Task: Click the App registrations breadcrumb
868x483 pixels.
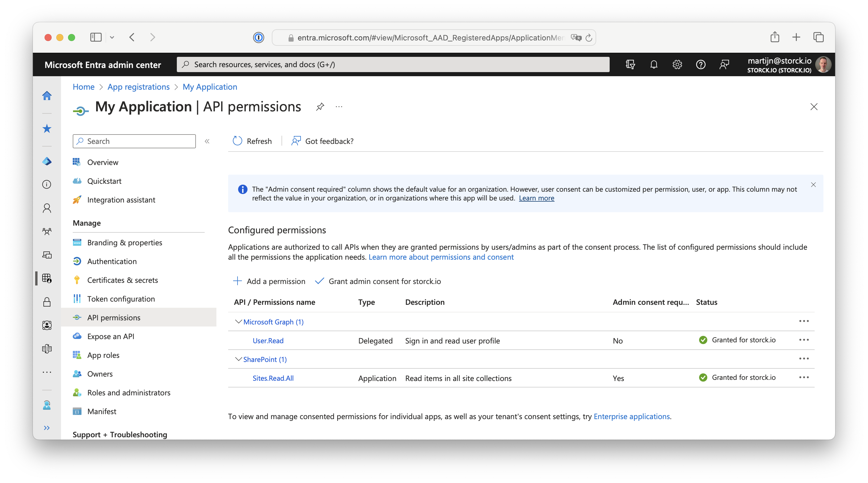Action: (138, 87)
